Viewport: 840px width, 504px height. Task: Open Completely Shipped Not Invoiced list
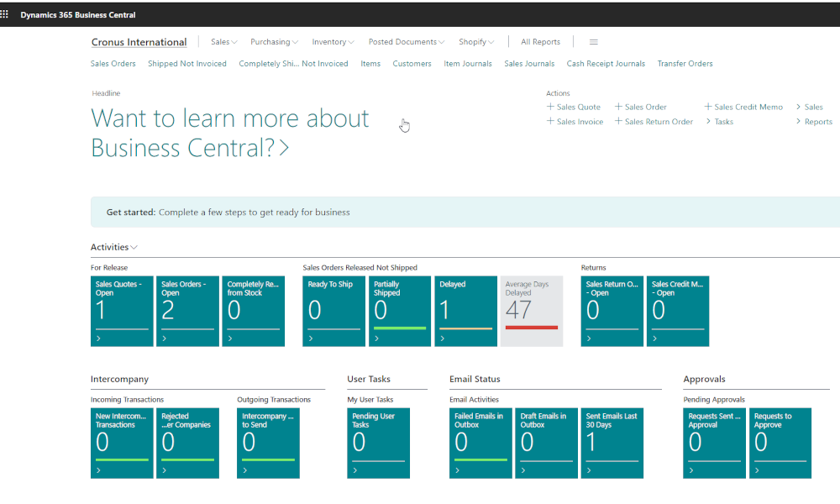[293, 63]
